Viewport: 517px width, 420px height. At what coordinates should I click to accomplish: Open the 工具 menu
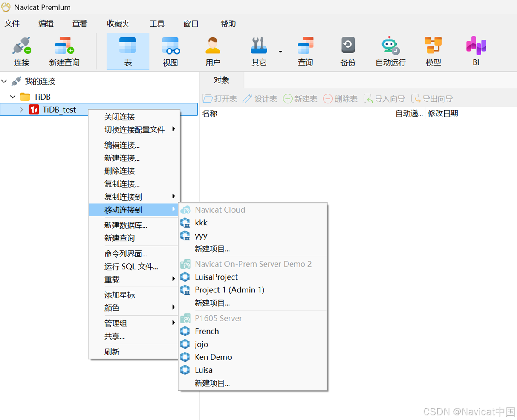(157, 24)
